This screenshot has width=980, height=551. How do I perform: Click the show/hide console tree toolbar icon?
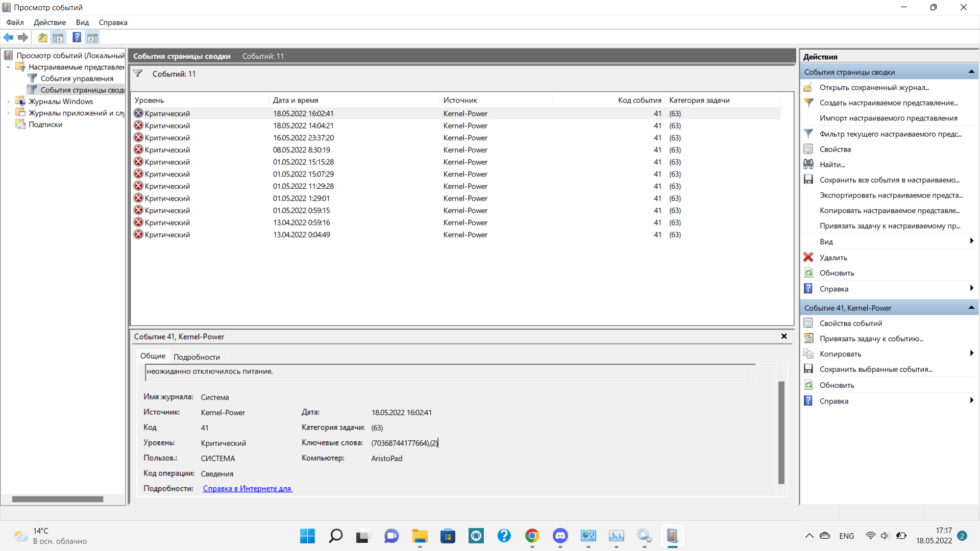(58, 37)
